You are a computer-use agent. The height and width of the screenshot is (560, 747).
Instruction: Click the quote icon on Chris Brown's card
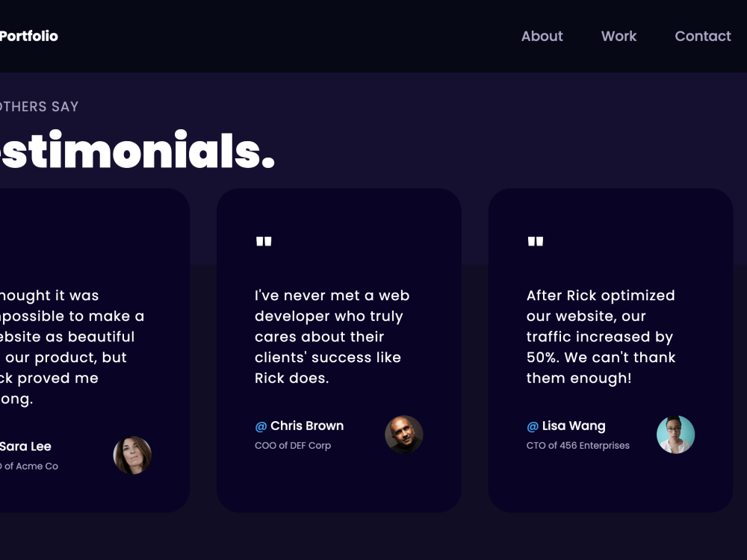(x=262, y=240)
